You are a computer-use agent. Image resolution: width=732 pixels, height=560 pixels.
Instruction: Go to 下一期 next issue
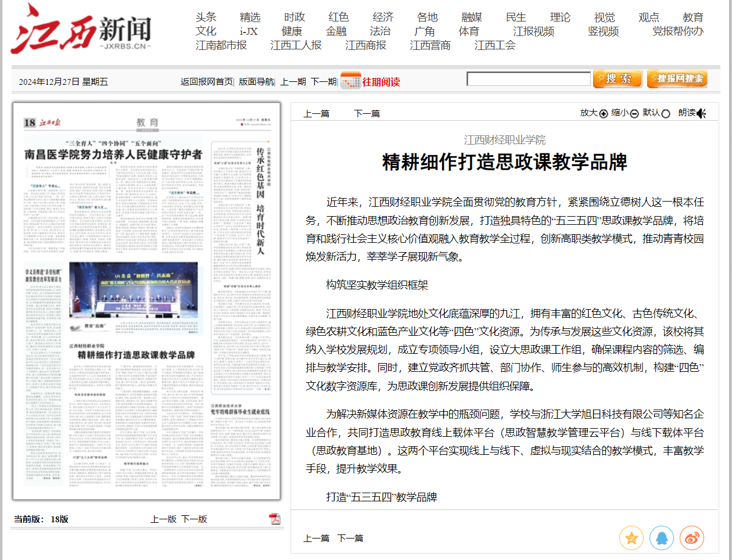pyautogui.click(x=324, y=82)
